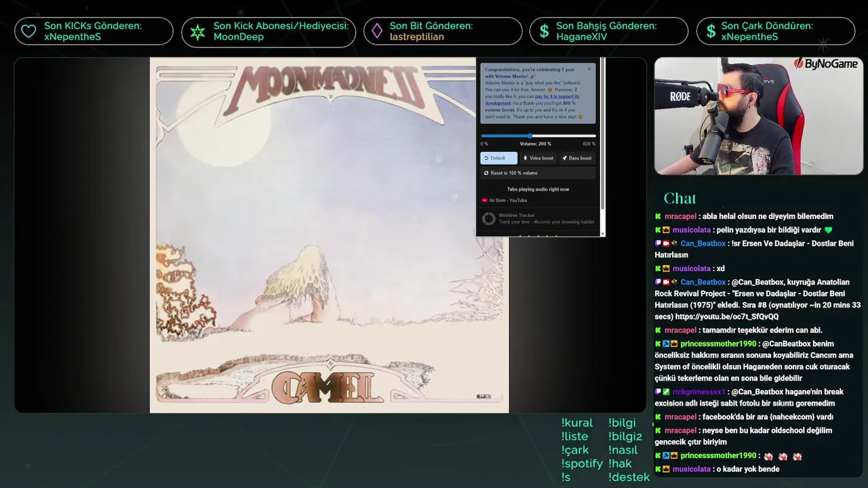Click the emoji row in princesssmother1990's last message

783,456
